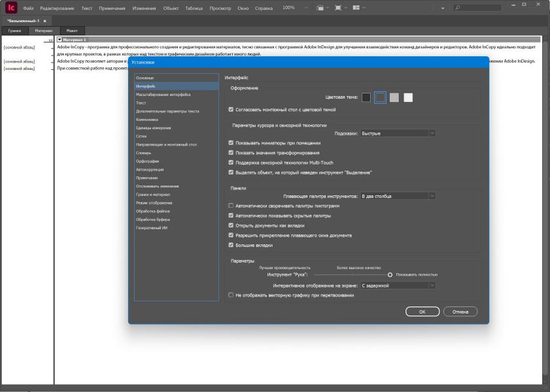Close the Безымянный-1 document tab

[44, 21]
